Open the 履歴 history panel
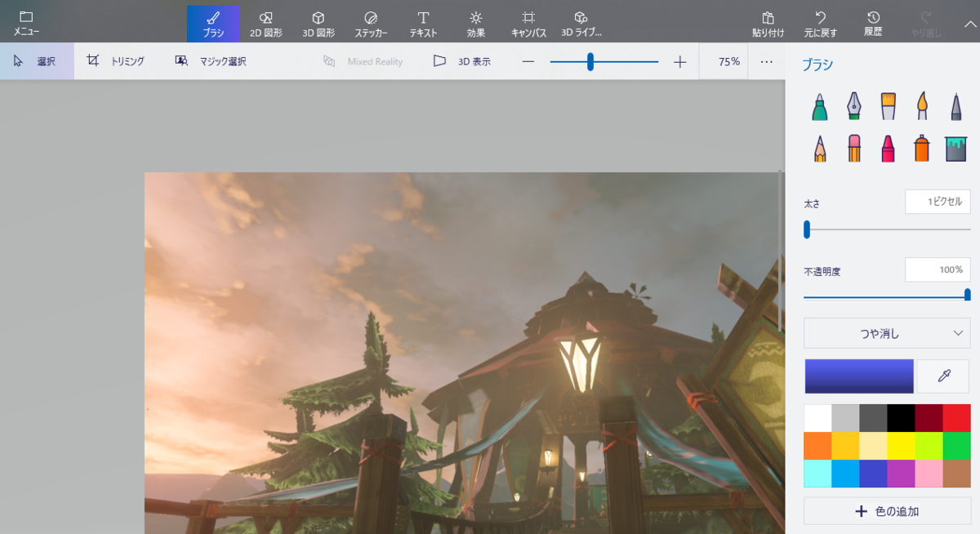 pyautogui.click(x=873, y=23)
